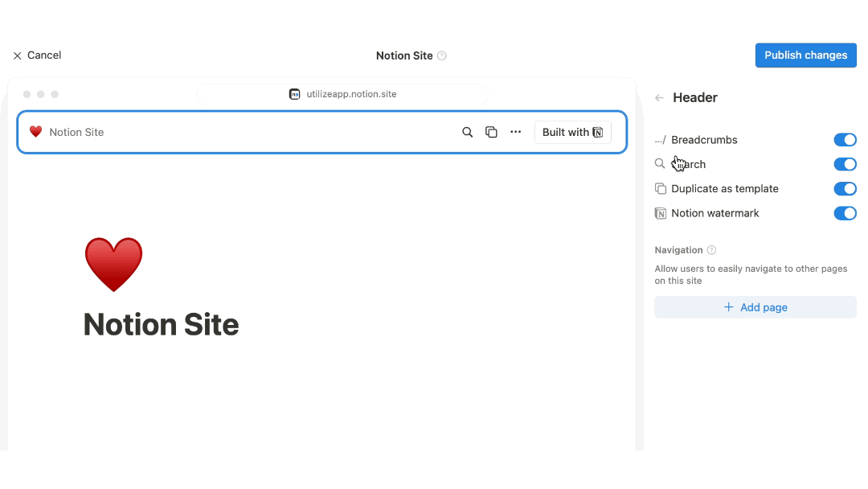868x489 pixels.
Task: Click the Header panel title
Action: (x=694, y=98)
